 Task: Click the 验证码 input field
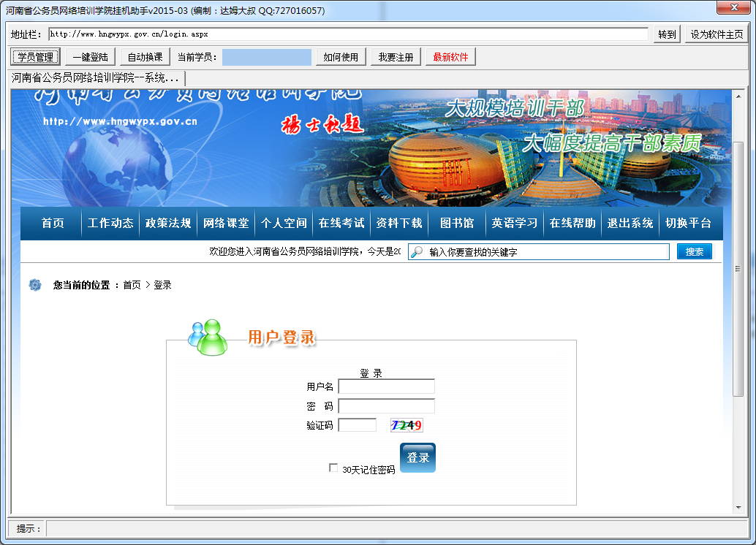358,425
